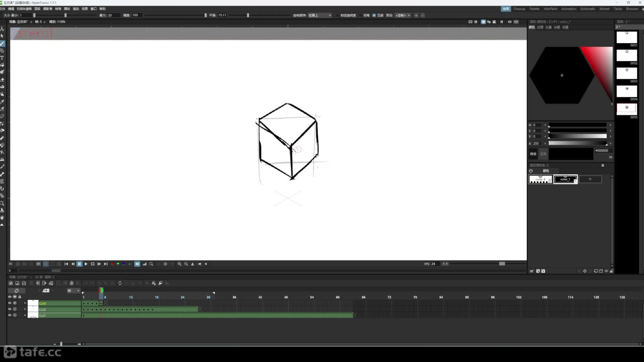Select the color_0 white style swatch
Viewport: 644px width, 362px height.
pyautogui.click(x=540, y=179)
